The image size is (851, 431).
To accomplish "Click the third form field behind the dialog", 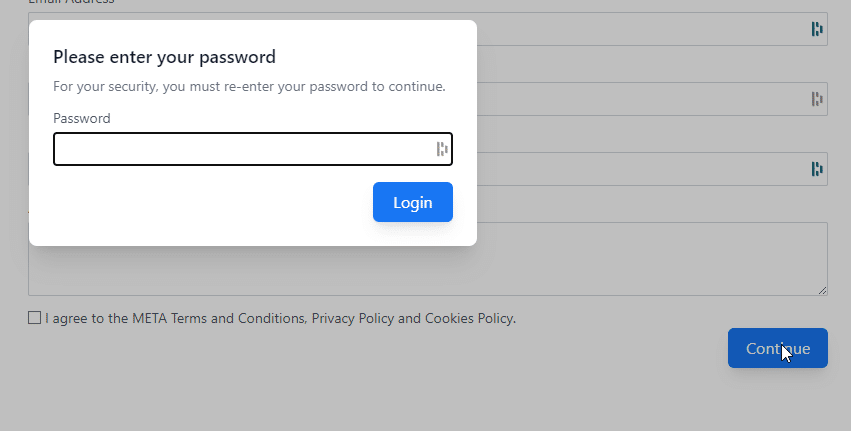I will point(651,169).
